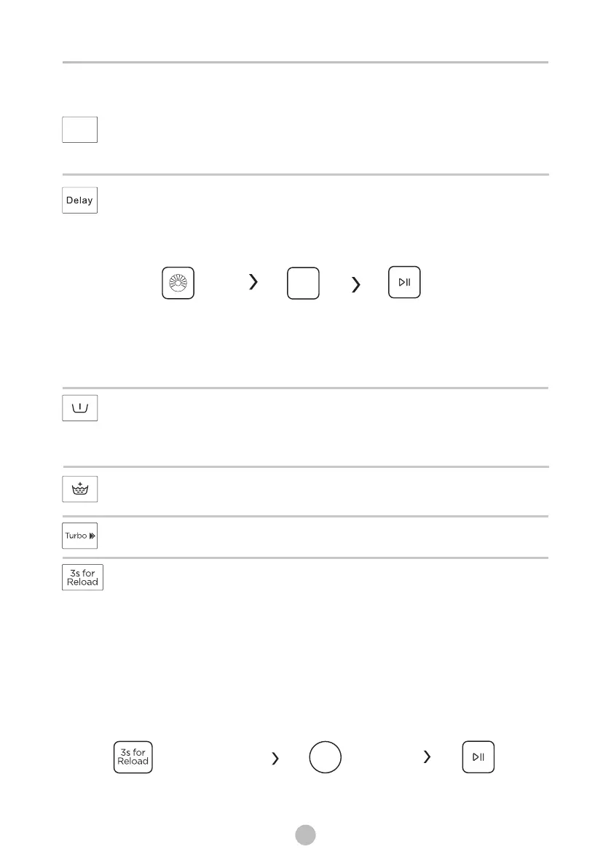Click the program dial icon with radiating lines
611x868 pixels.
click(x=178, y=283)
